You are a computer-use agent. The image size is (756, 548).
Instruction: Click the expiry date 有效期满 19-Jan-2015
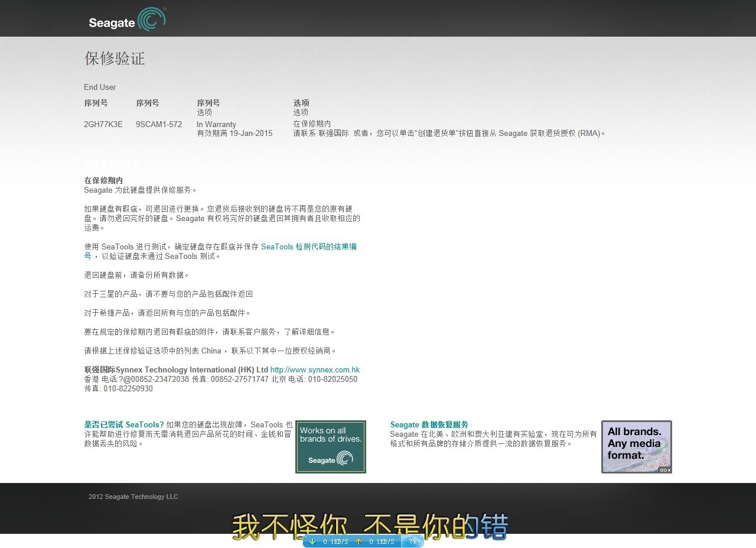234,134
